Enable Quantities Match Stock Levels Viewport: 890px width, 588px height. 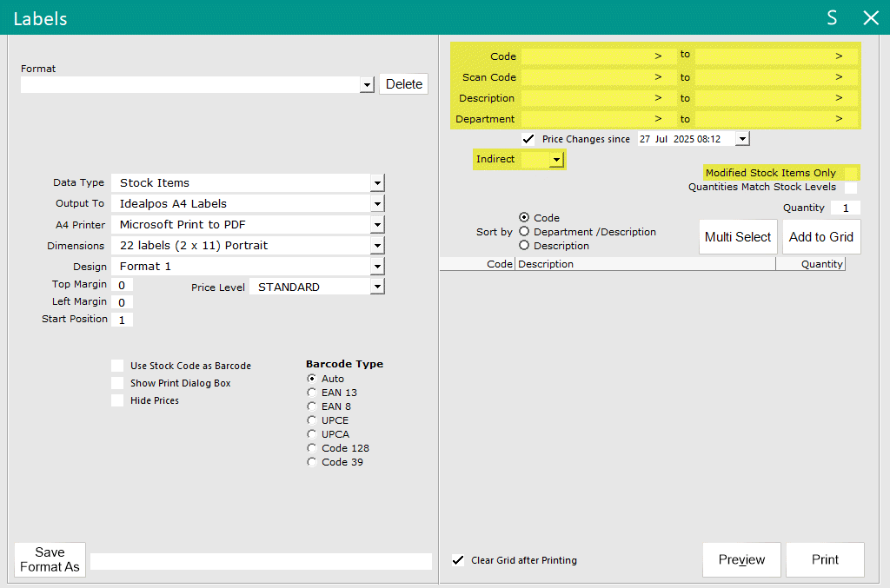pyautogui.click(x=851, y=187)
